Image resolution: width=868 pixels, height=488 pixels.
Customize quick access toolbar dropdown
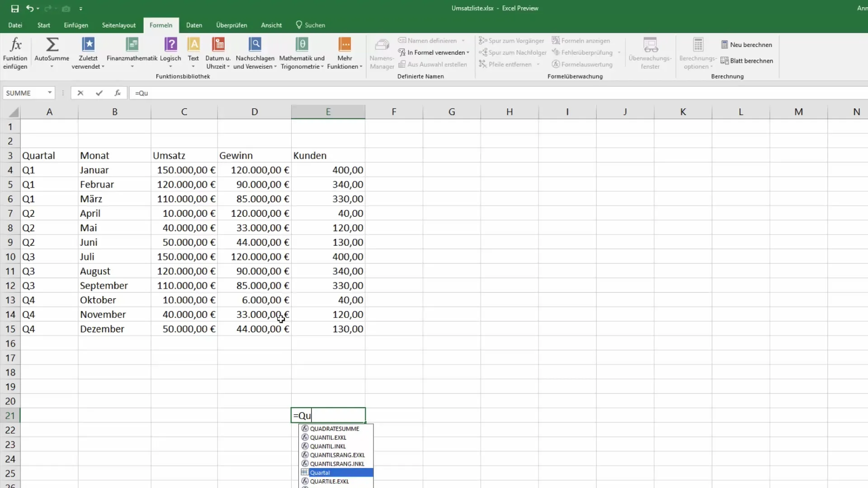pos(80,9)
